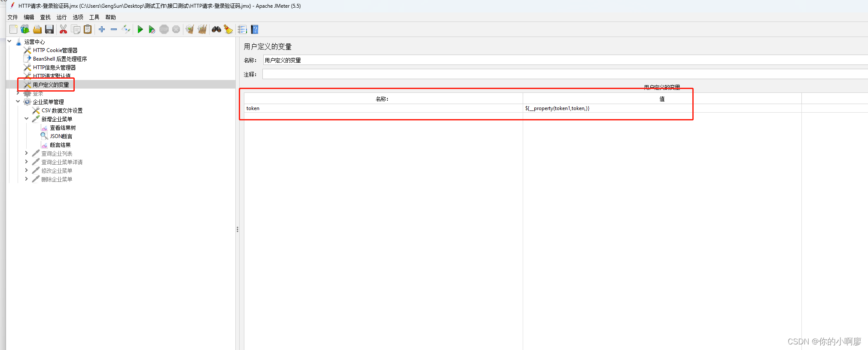The width and height of the screenshot is (868, 350).
Task: Expand the 查询企业菜单详请 node
Action: pyautogui.click(x=27, y=162)
